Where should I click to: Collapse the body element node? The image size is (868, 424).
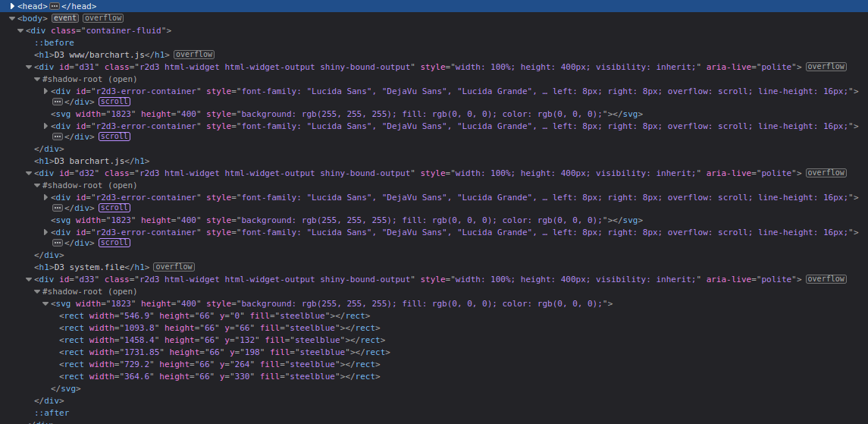point(12,18)
